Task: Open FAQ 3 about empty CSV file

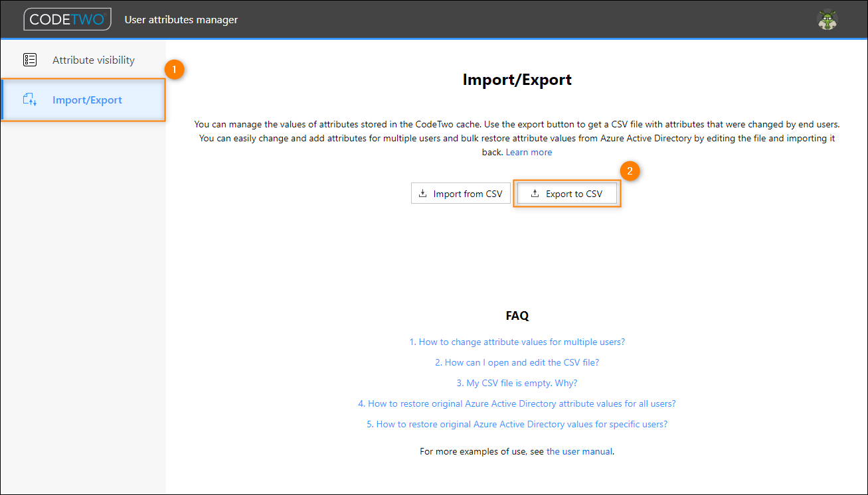Action: (517, 383)
